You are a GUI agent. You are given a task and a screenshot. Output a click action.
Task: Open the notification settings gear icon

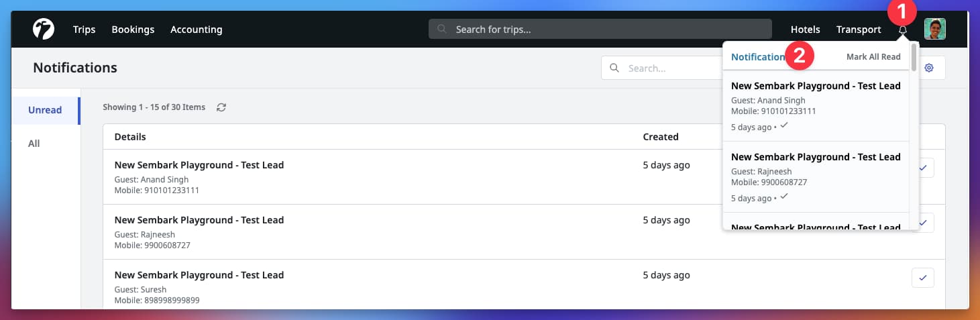pos(929,68)
